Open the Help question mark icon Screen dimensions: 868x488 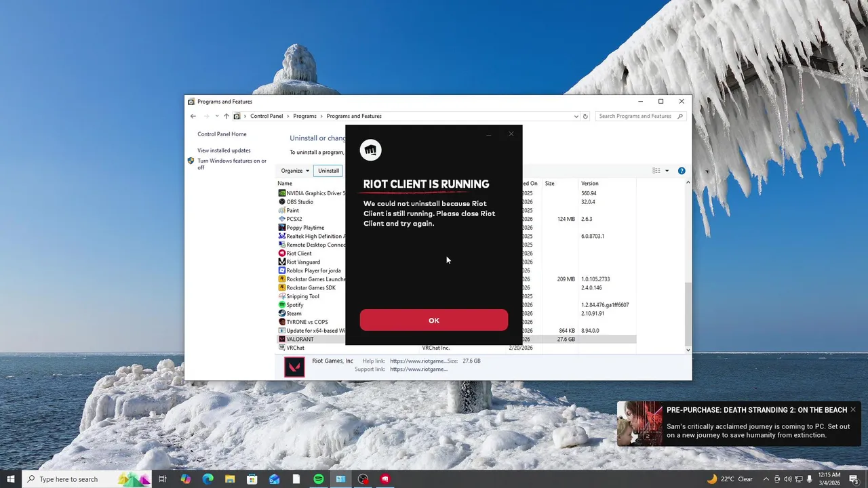tap(682, 171)
